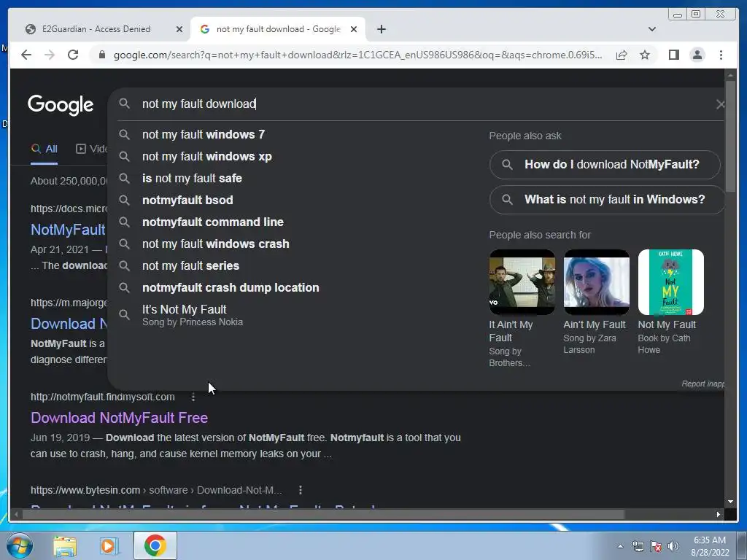Click the vertical scrollbar up arrow
The height and width of the screenshot is (560, 747).
pos(730,75)
